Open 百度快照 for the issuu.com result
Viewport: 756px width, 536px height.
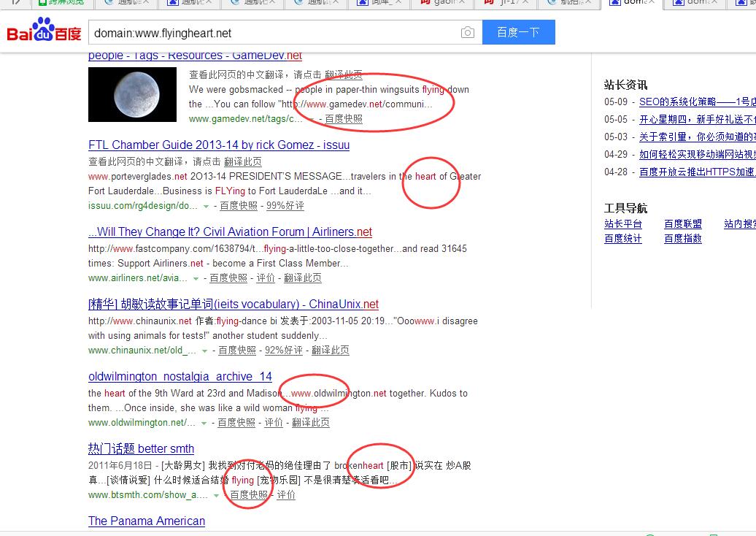[239, 205]
